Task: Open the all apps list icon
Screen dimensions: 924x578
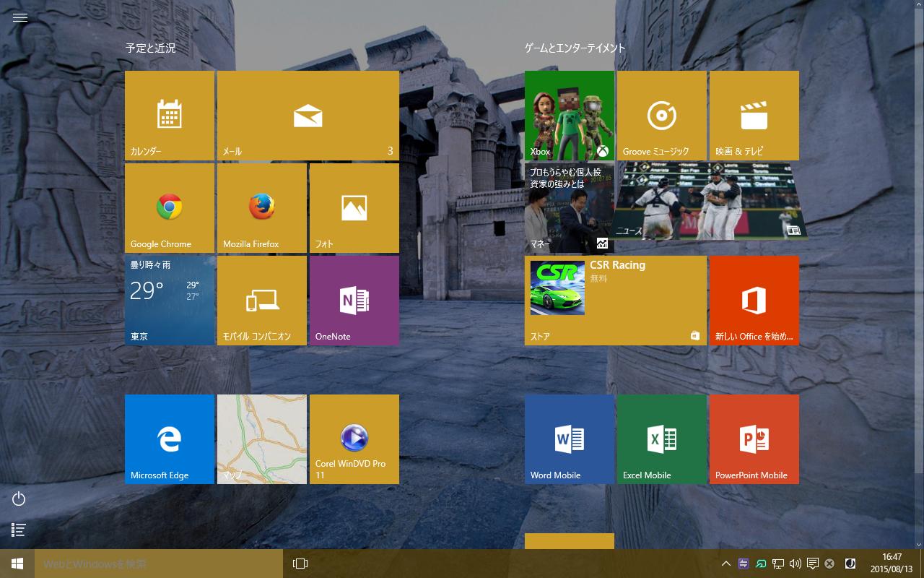Action: 19,530
